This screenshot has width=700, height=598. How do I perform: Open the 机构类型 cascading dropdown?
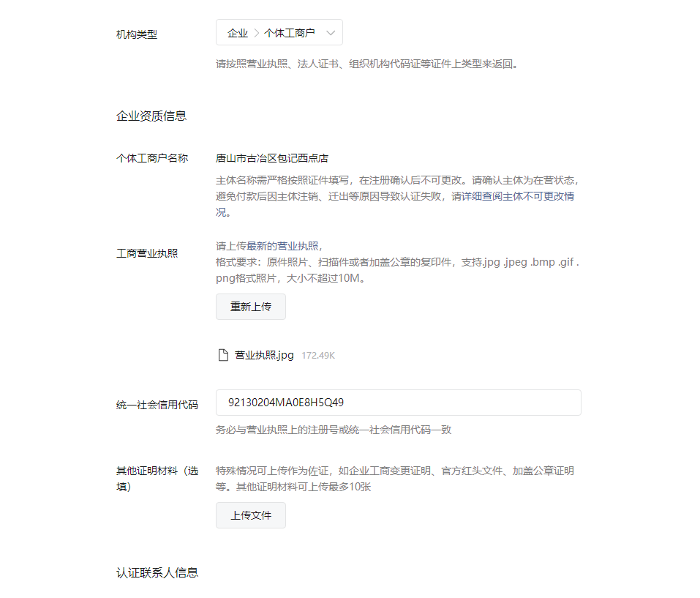[279, 32]
